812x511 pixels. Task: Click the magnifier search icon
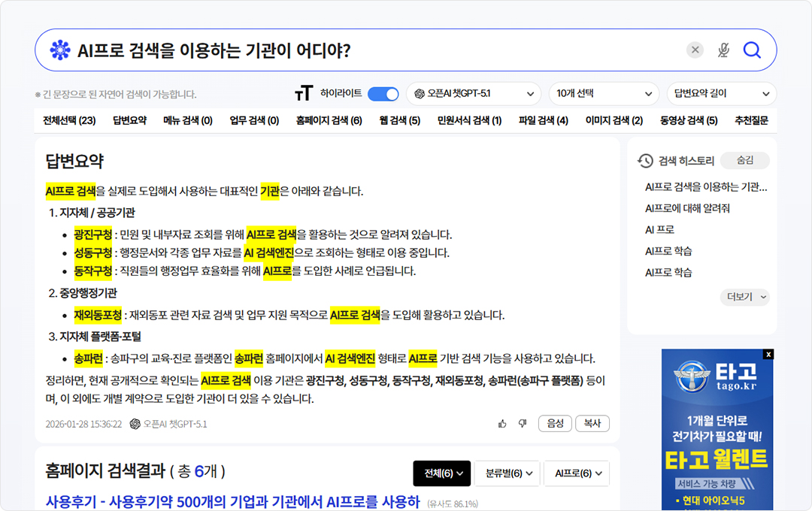pos(752,50)
